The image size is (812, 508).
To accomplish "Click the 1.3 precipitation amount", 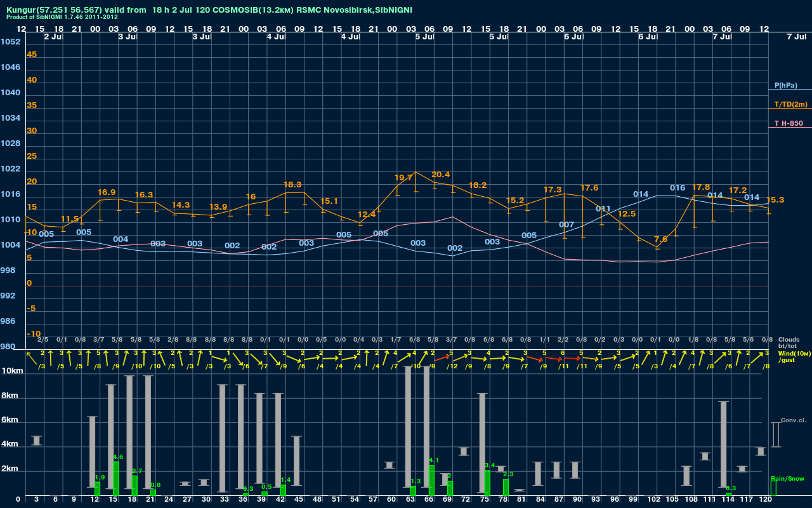I will [x=416, y=482].
